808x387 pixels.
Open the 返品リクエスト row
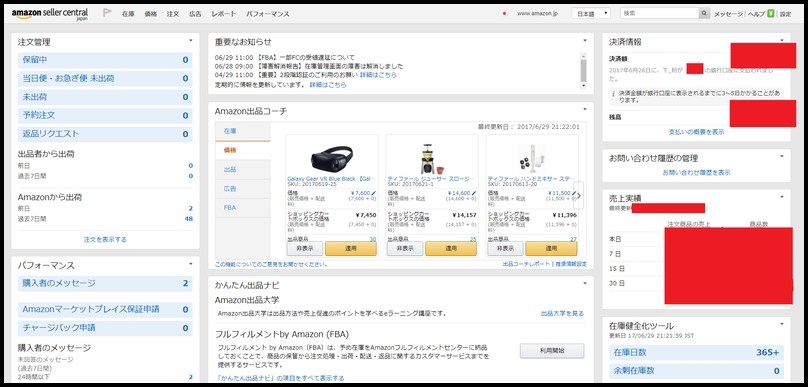tap(105, 134)
